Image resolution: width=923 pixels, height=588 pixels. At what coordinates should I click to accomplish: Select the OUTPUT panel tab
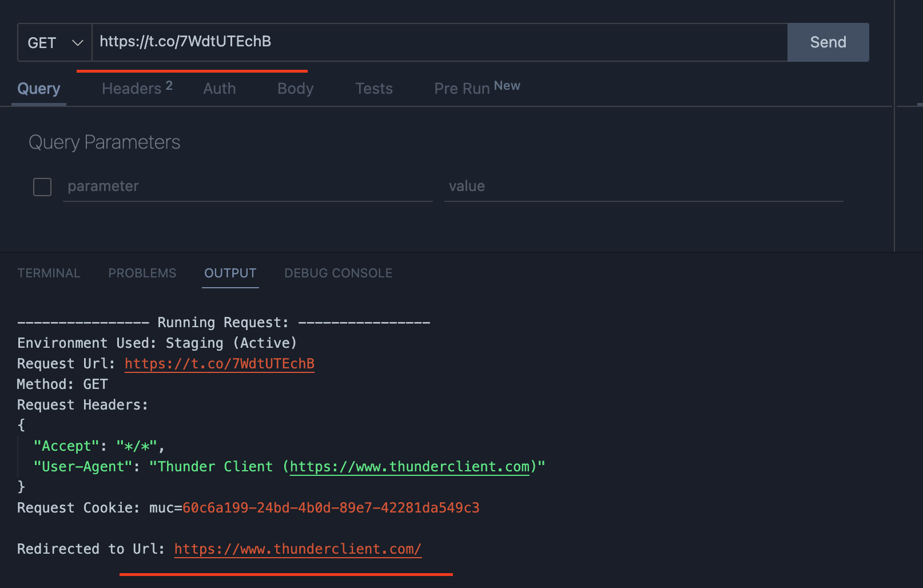(x=230, y=273)
